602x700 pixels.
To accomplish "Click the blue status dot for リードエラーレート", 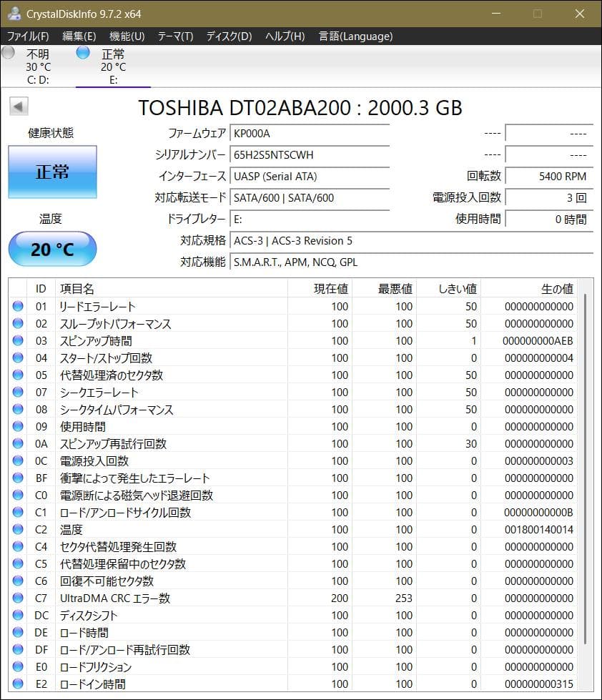I will pyautogui.click(x=19, y=306).
